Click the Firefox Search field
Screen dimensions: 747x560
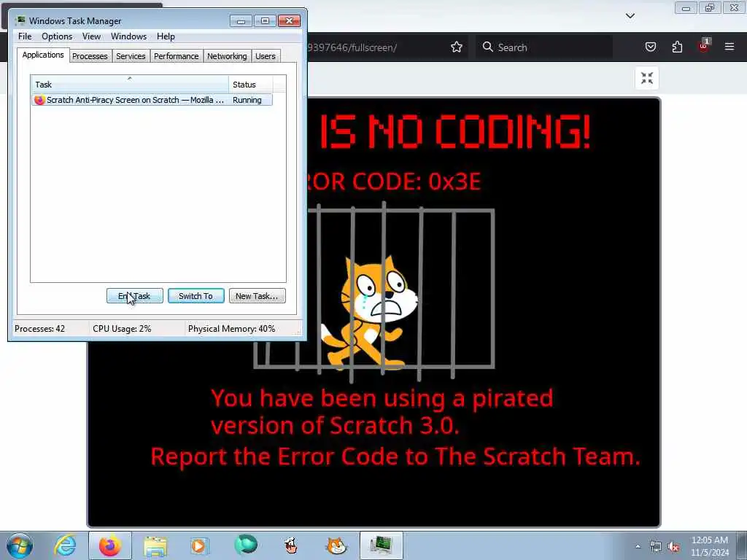click(544, 47)
